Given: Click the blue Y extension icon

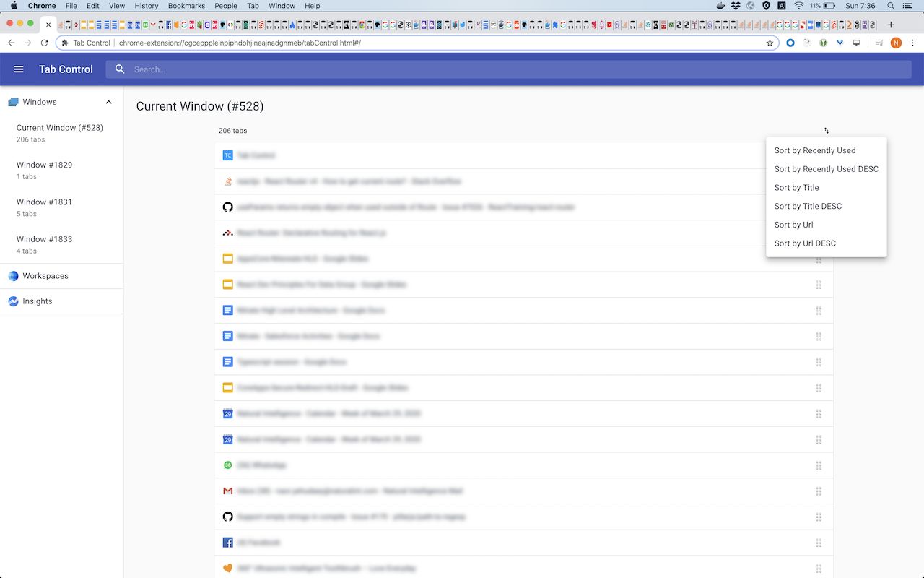Looking at the screenshot, I should click(x=840, y=43).
